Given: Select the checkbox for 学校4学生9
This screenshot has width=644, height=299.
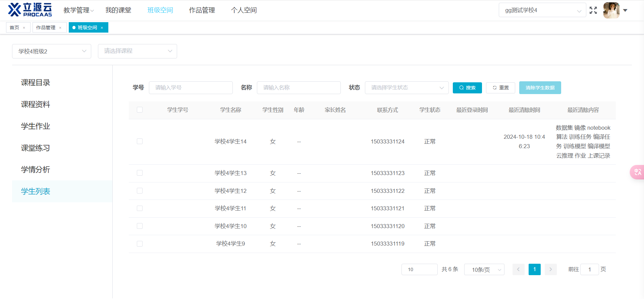Looking at the screenshot, I should coord(140,244).
